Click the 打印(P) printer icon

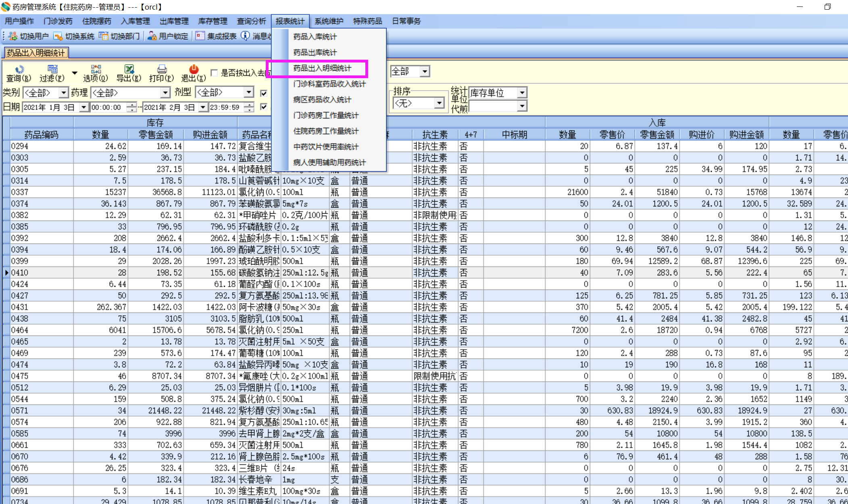[161, 69]
